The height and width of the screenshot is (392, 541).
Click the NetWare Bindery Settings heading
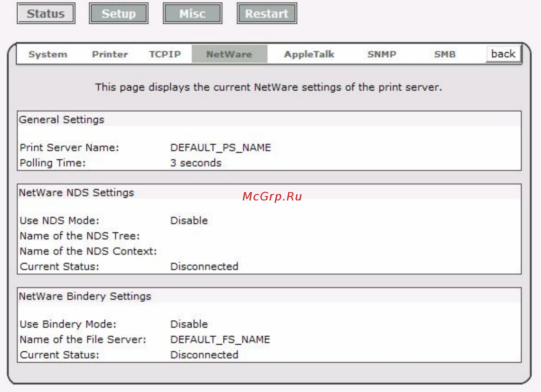(x=85, y=296)
